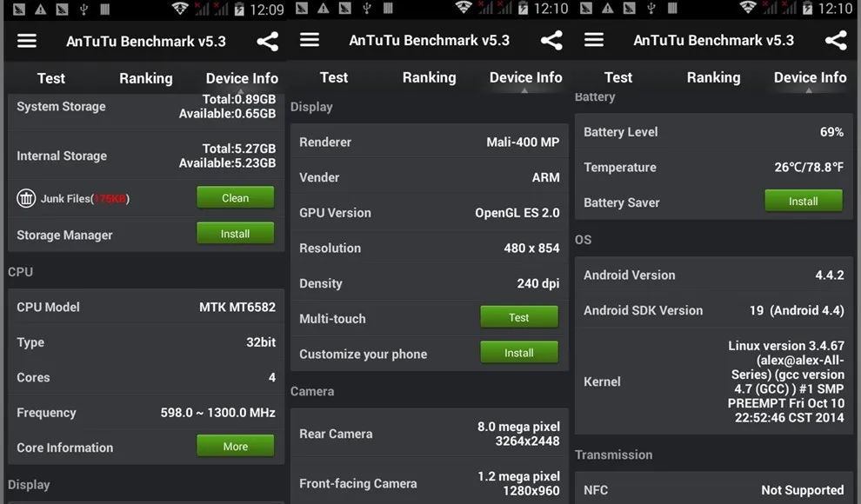Show More core information
Image resolution: width=861 pixels, height=504 pixels.
(235, 446)
